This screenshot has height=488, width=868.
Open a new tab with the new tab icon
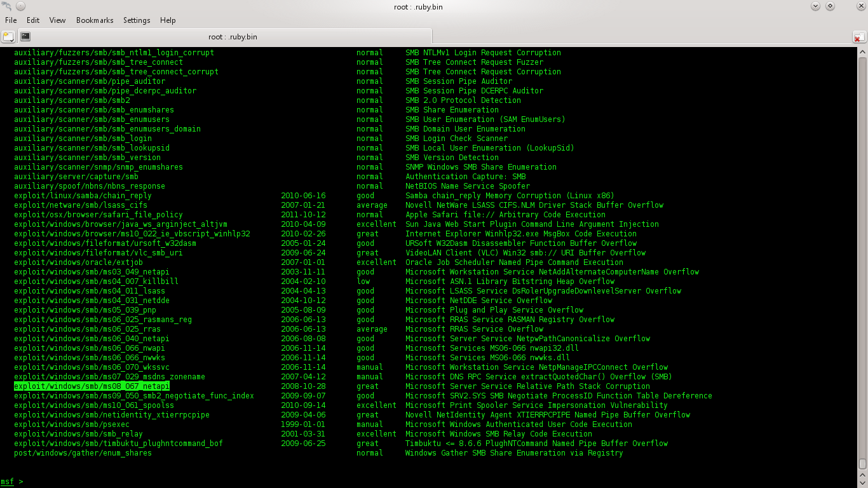pyautogui.click(x=8, y=37)
